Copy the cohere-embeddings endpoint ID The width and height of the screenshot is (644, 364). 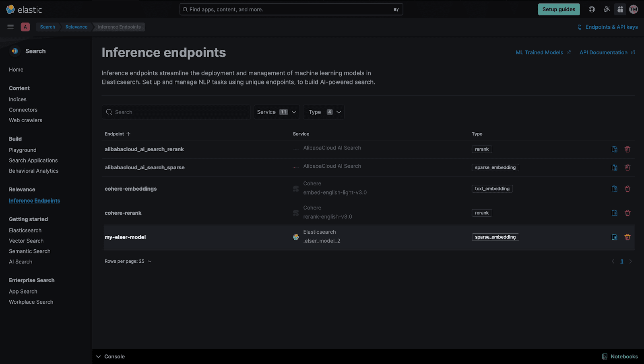[614, 188]
